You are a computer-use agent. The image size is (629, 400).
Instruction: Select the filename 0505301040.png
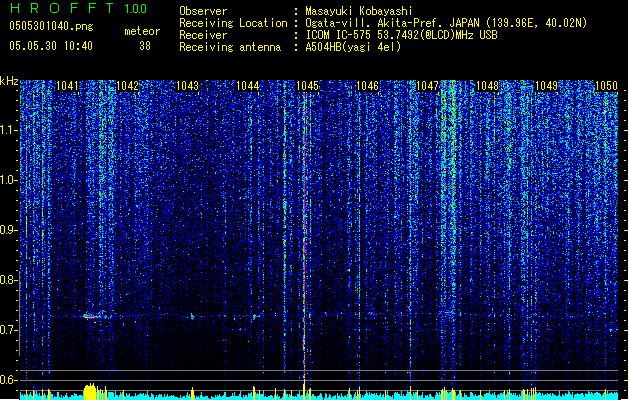51,26
